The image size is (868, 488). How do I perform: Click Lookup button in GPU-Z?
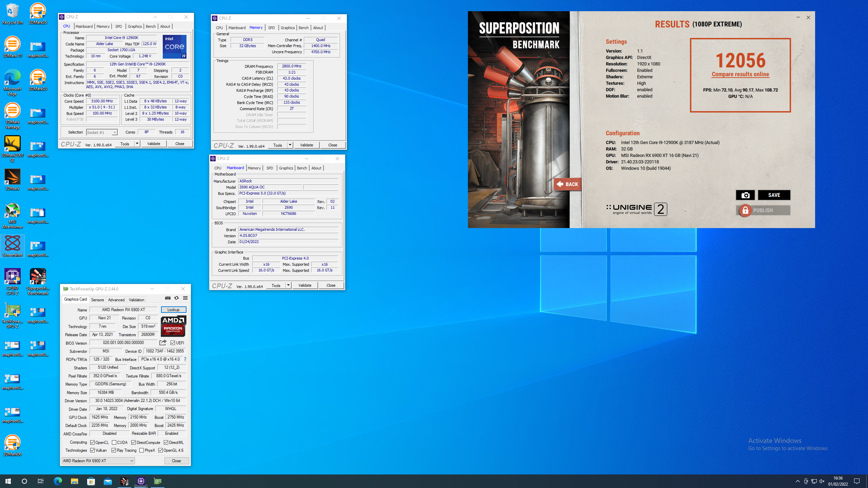[173, 310]
